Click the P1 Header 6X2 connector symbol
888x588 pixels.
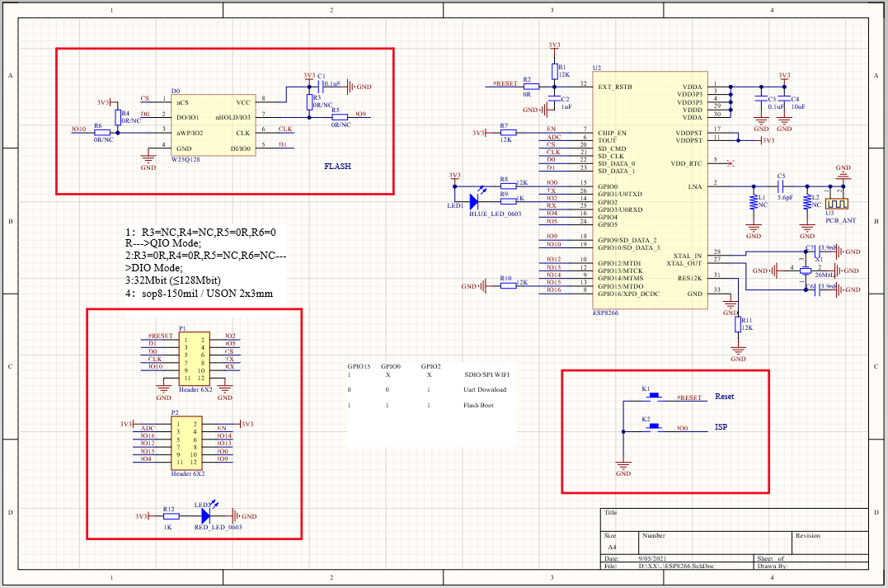click(195, 359)
